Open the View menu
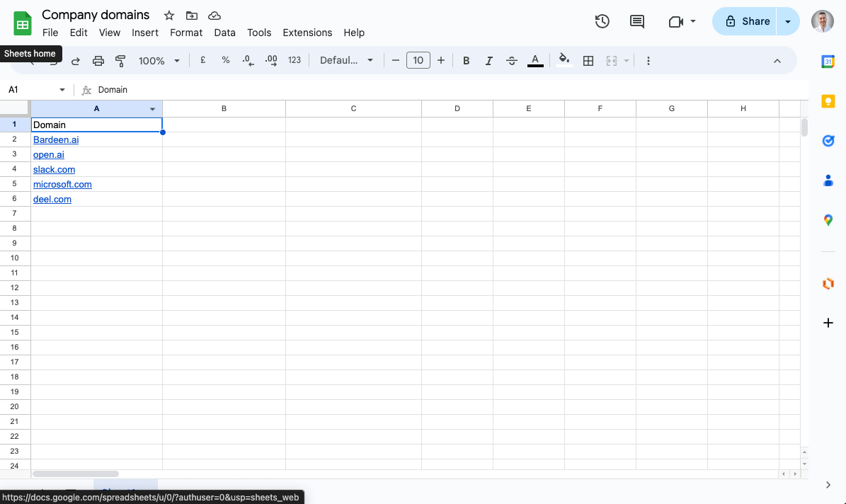 110,33
